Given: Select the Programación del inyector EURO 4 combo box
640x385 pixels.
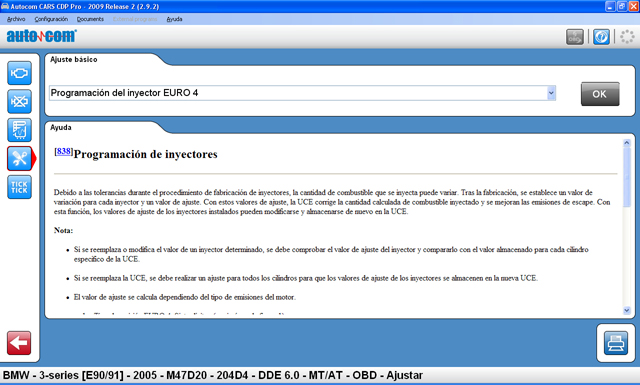Looking at the screenshot, I should (x=302, y=93).
